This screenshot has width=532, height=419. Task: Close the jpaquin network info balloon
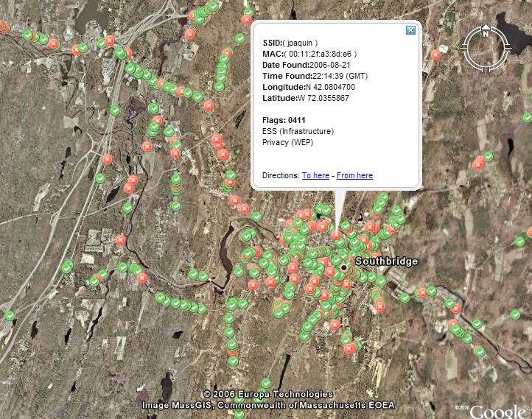click(411, 30)
